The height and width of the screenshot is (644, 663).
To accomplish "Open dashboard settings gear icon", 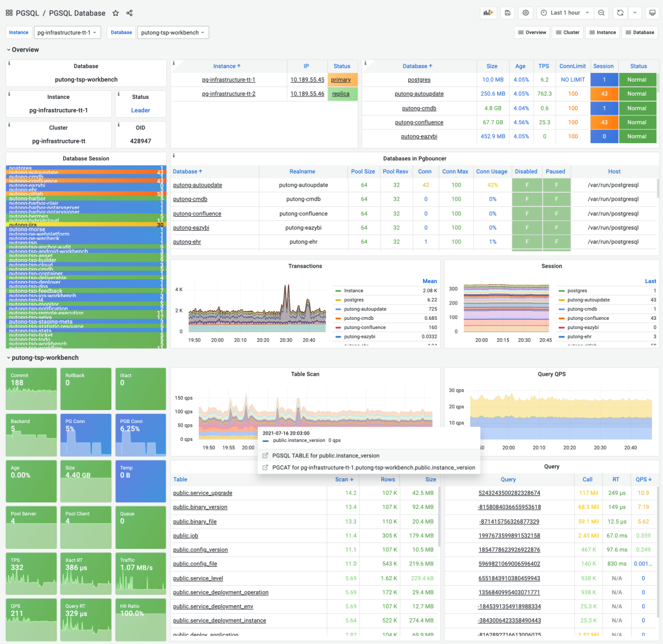I will click(525, 13).
